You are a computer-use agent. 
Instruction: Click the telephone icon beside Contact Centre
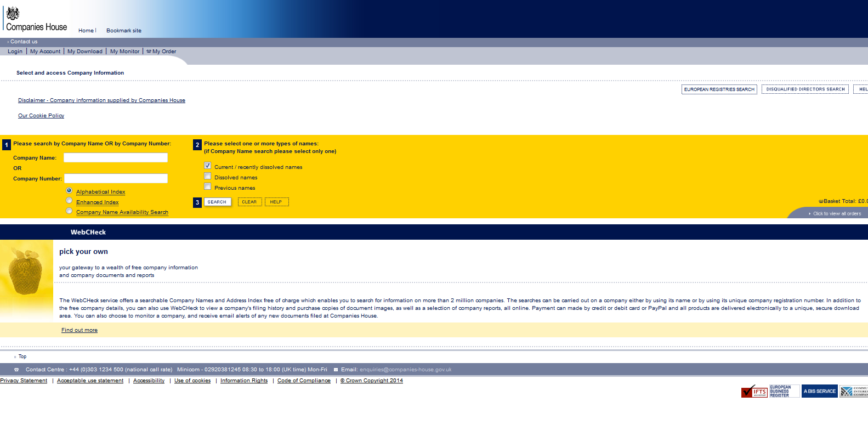pyautogui.click(x=16, y=370)
